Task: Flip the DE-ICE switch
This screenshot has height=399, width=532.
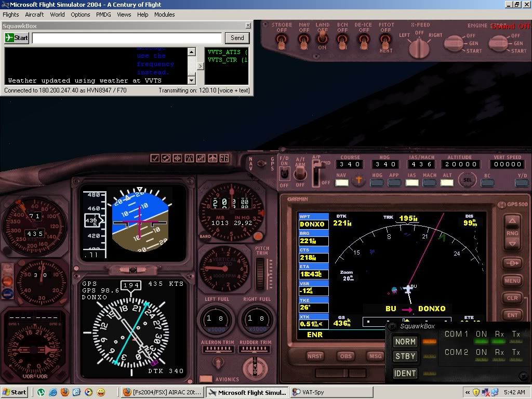Action: click(364, 42)
